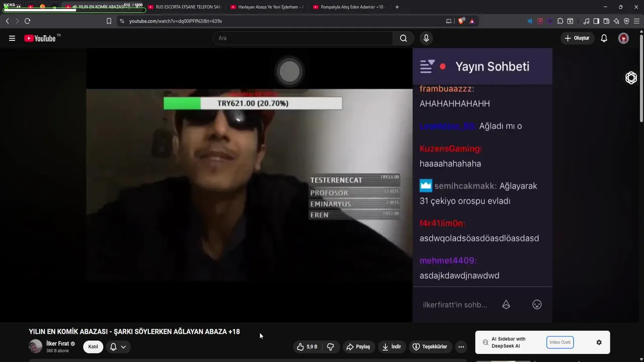
Task: Open Brave Leo AI sparkle icon
Action: coord(616,21)
